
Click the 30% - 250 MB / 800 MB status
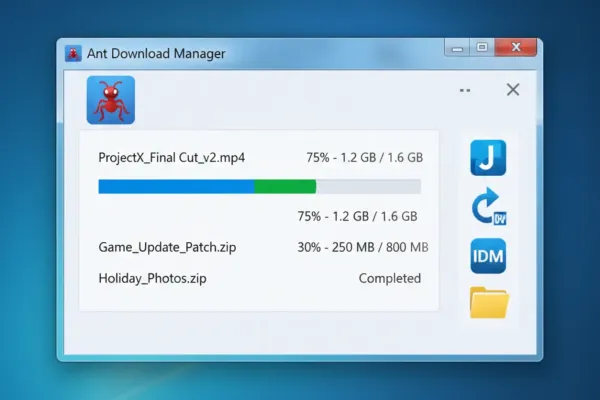[x=363, y=247]
